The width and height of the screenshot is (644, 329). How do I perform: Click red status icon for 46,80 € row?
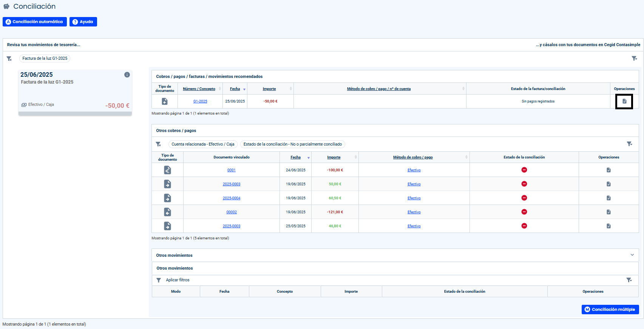pos(524,226)
